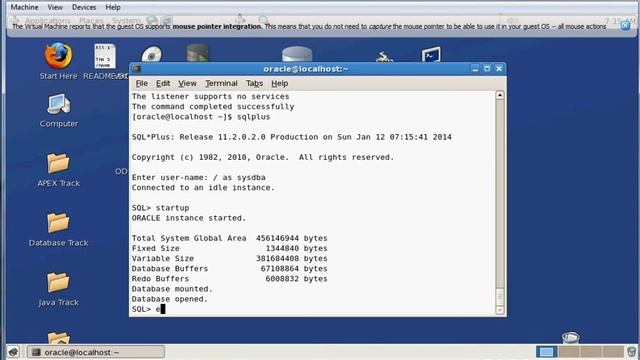Open the Firefox Start Here icon
This screenshot has width=640, height=360.
click(58, 56)
